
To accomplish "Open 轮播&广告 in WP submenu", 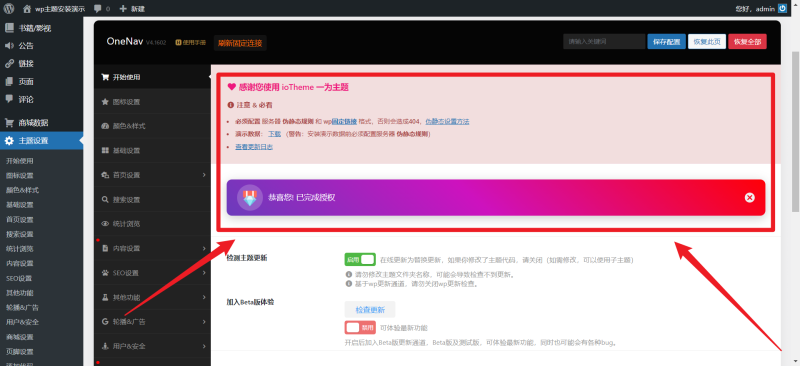I will (x=22, y=307).
